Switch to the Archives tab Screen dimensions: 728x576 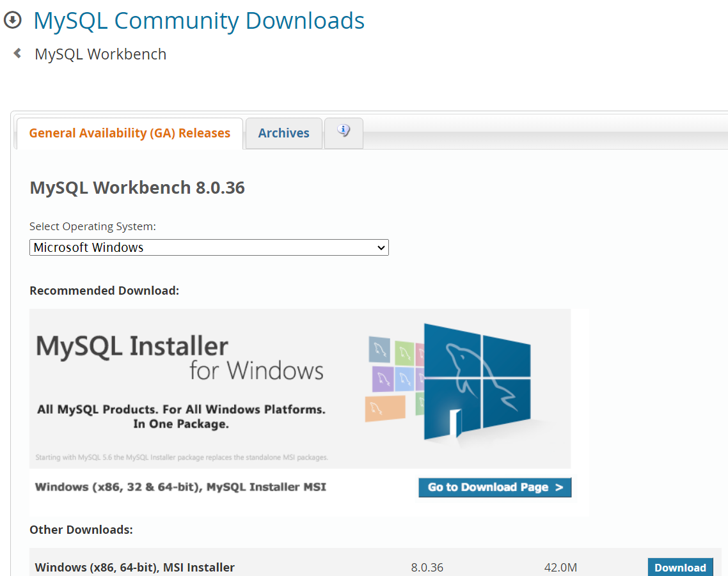click(x=283, y=133)
